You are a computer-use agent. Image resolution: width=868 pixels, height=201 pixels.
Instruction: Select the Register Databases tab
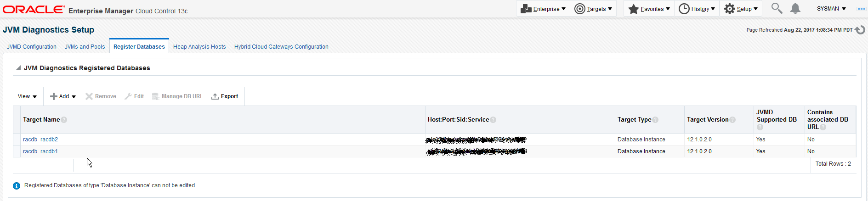[x=139, y=47]
